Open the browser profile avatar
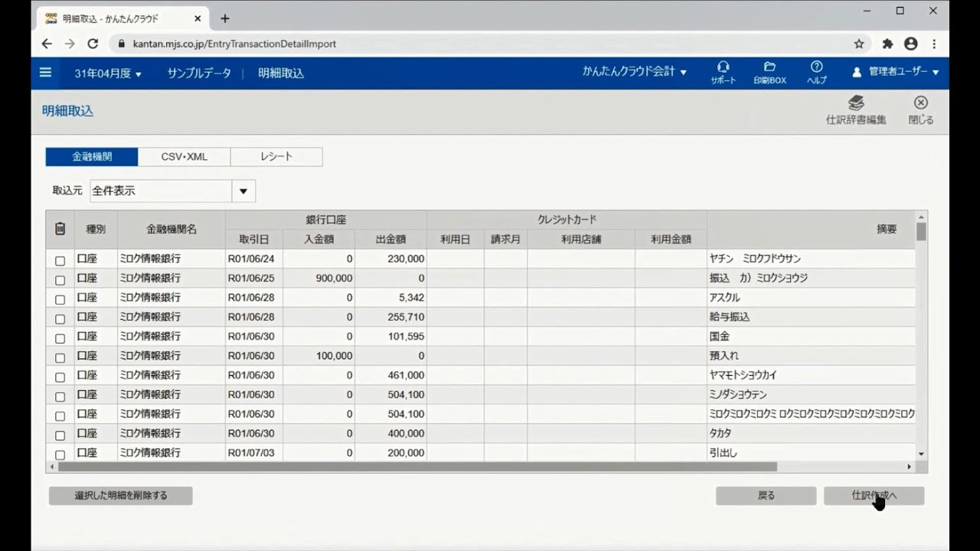This screenshot has width=980, height=551. [910, 44]
